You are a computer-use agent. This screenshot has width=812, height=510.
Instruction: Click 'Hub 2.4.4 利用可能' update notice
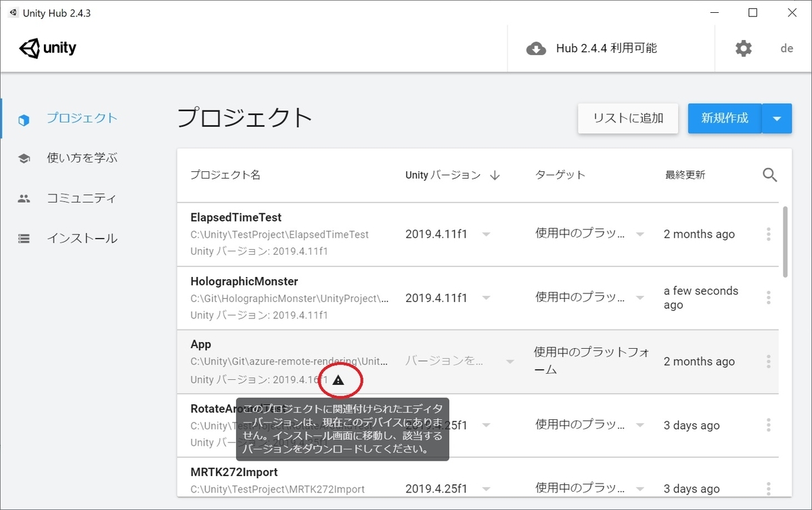606,48
